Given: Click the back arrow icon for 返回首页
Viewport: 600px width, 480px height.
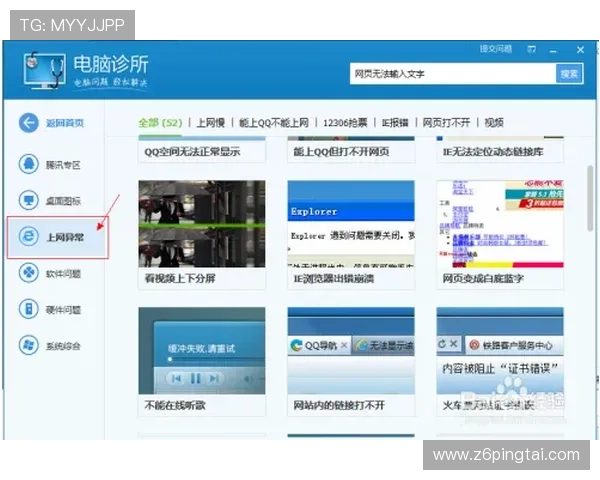Looking at the screenshot, I should 29,122.
